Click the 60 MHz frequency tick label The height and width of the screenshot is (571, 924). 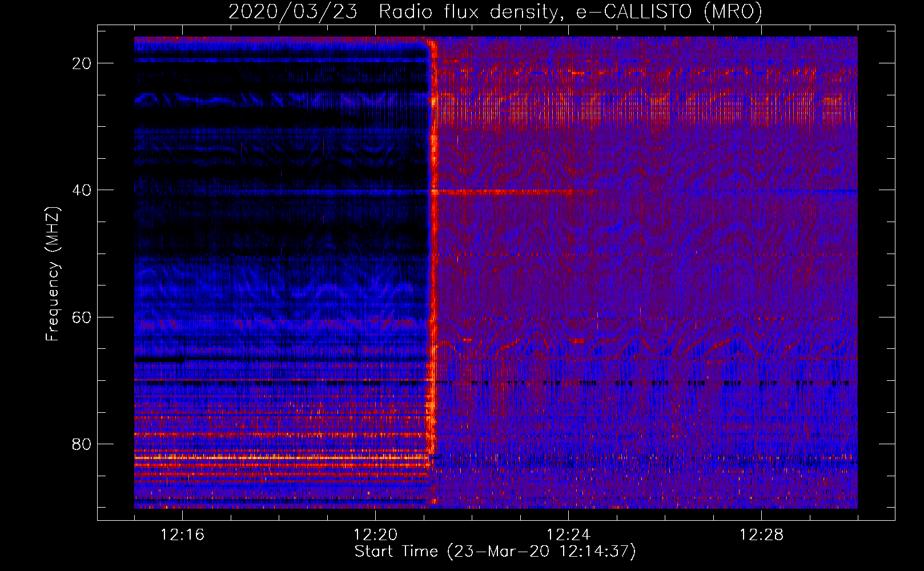(x=82, y=317)
